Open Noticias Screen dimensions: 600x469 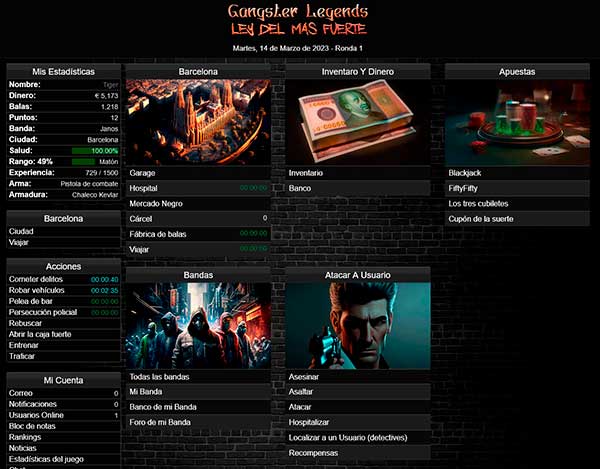[64, 448]
